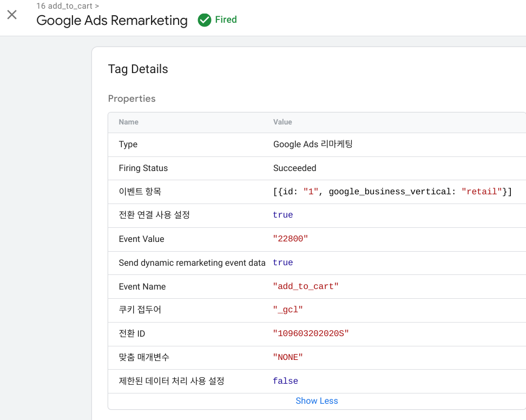Collapse properties with Show Less

tap(317, 401)
